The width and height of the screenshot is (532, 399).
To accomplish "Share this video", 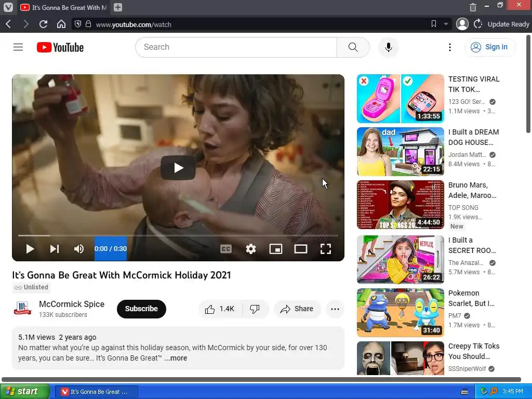I will pyautogui.click(x=297, y=309).
